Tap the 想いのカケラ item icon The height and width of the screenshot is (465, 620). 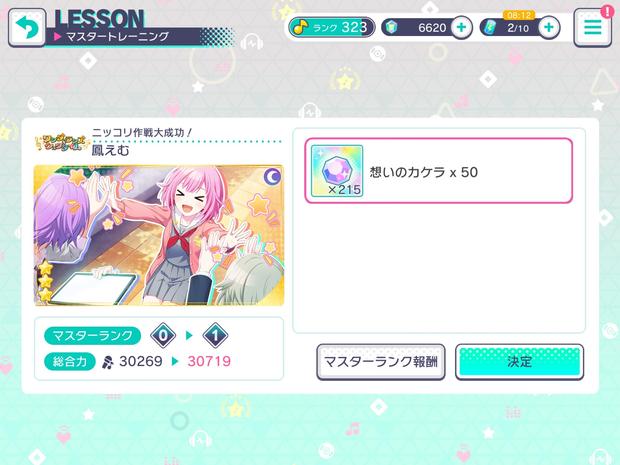click(x=337, y=171)
